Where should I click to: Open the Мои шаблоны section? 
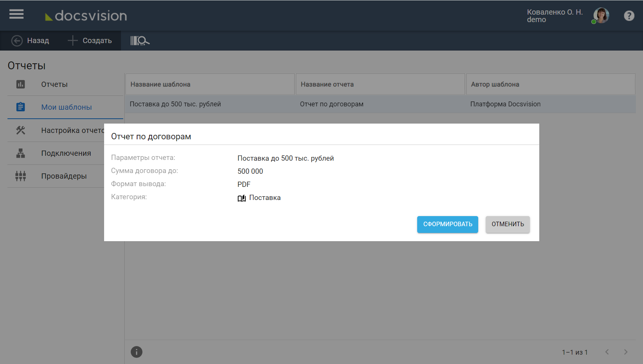pos(66,107)
